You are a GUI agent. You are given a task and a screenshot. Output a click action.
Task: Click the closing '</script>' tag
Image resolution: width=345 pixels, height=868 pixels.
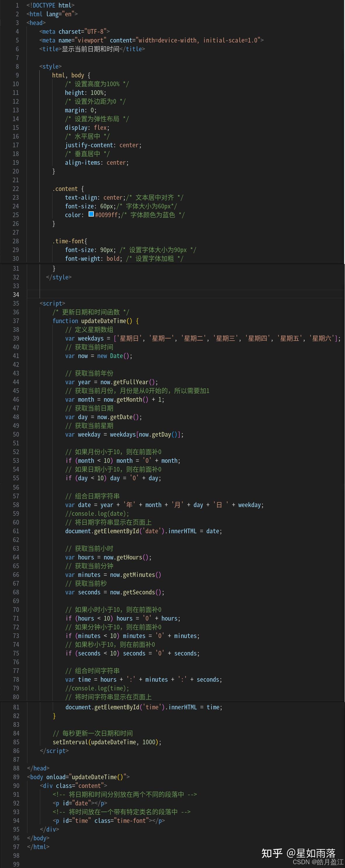54,751
